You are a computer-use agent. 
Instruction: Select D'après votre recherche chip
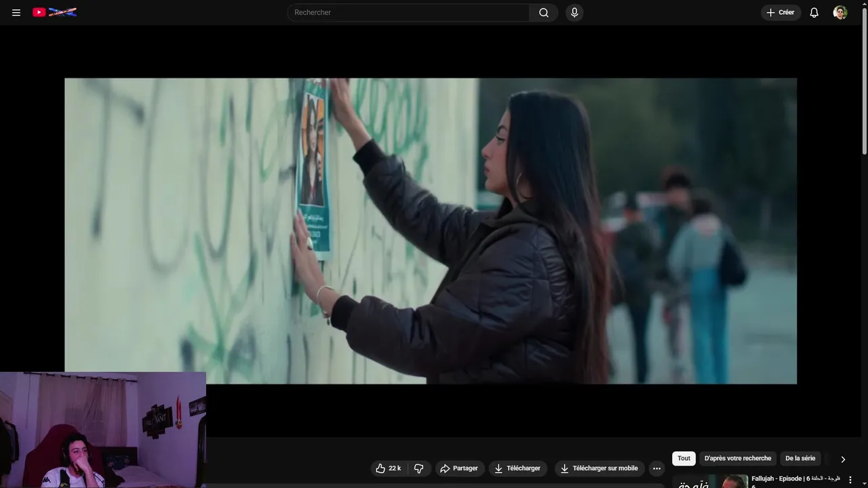point(738,459)
